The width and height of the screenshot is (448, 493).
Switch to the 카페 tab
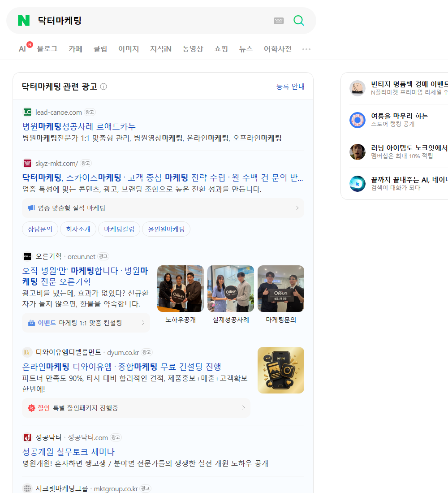tap(75, 49)
